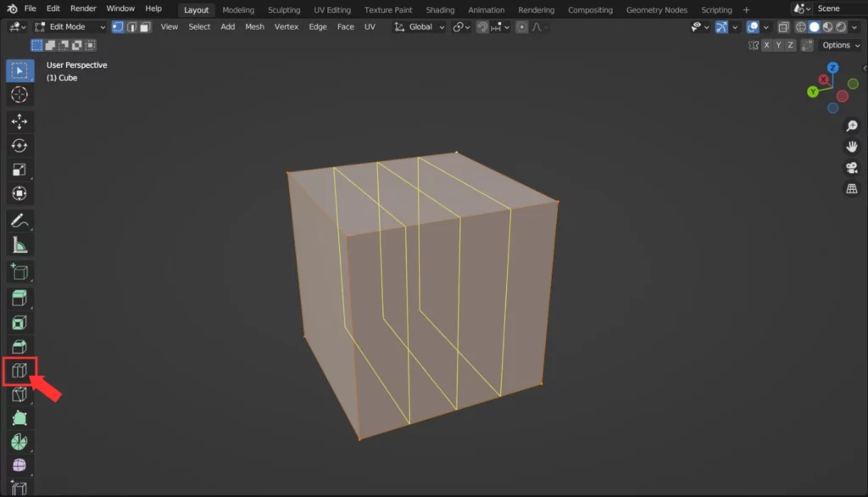Select the Inset Faces tool
This screenshot has height=497, width=868.
(x=19, y=322)
